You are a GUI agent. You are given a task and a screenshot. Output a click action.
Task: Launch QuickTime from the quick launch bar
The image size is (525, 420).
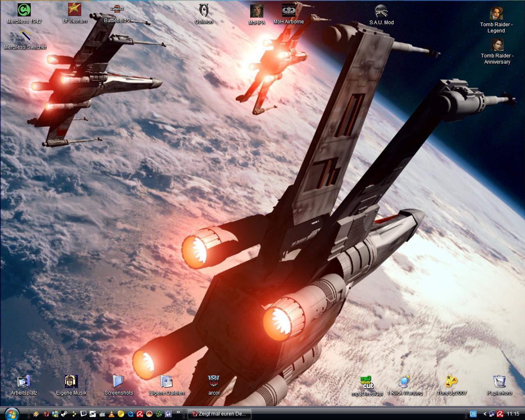[130, 414]
